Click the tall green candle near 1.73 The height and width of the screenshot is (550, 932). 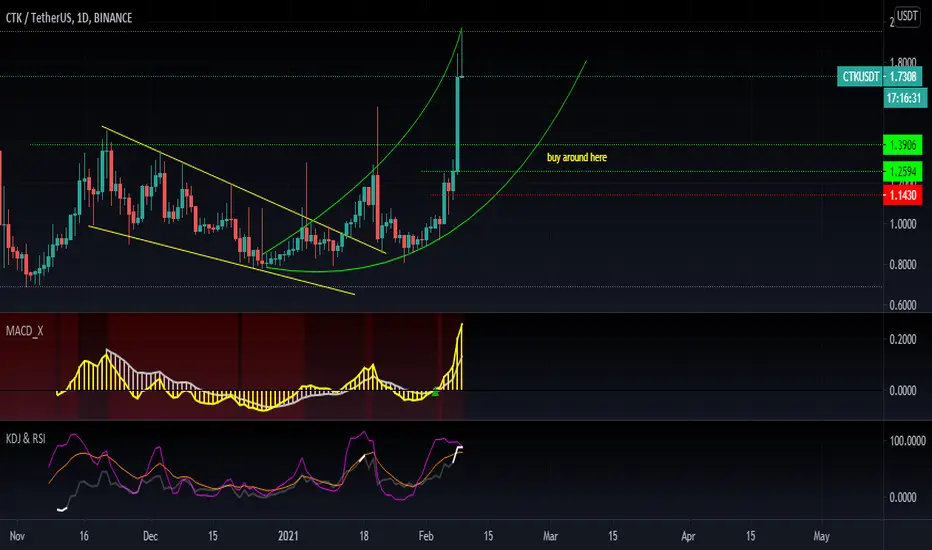click(x=458, y=124)
